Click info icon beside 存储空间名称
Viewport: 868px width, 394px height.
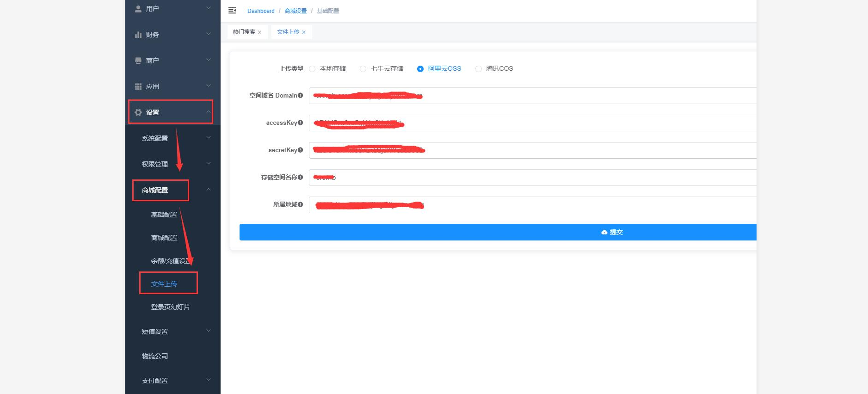pos(301,177)
